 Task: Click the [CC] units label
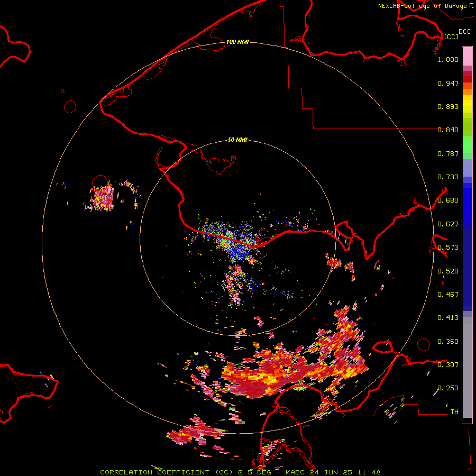coord(451,36)
